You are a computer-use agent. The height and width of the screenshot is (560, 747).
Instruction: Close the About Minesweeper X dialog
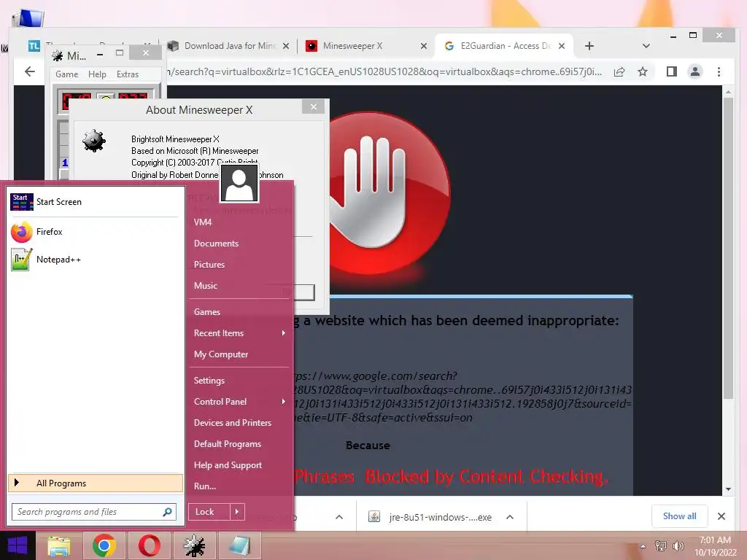pyautogui.click(x=314, y=106)
